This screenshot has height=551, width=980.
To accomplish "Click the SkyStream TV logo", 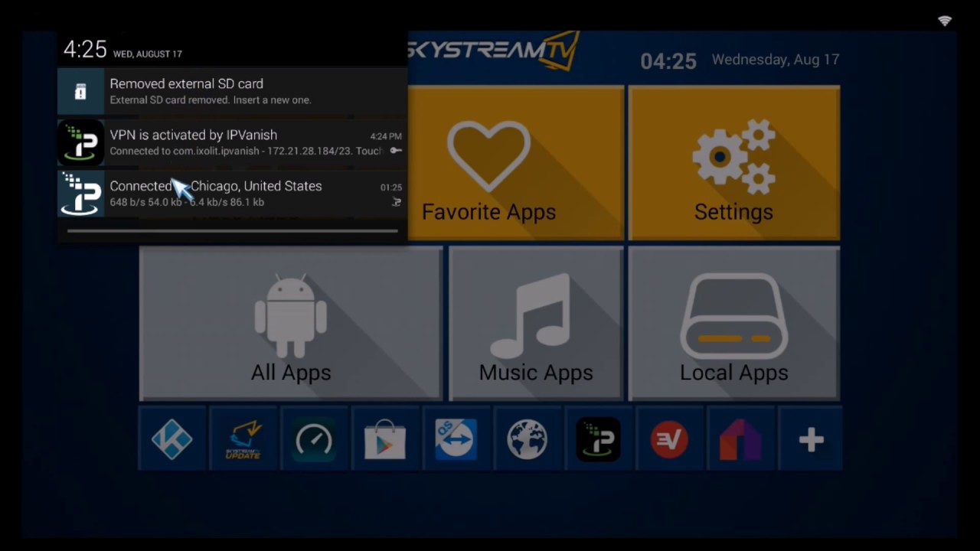I will tap(494, 51).
